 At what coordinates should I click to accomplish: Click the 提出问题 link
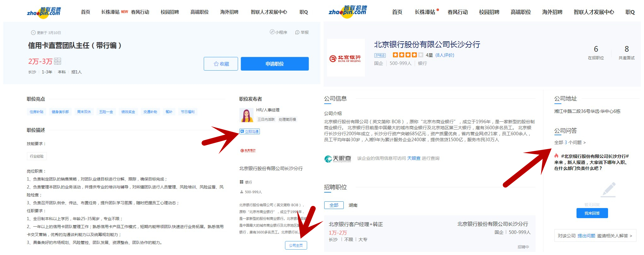click(586, 236)
